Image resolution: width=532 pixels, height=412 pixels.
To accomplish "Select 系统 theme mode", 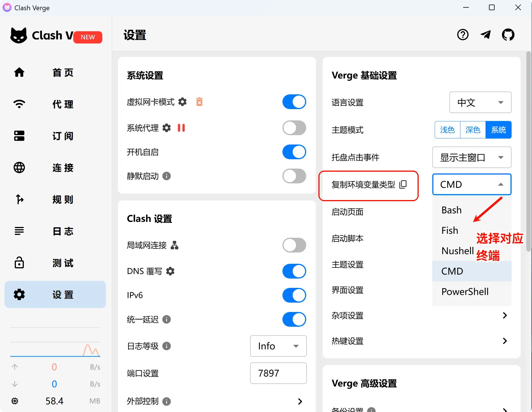I will (499, 130).
